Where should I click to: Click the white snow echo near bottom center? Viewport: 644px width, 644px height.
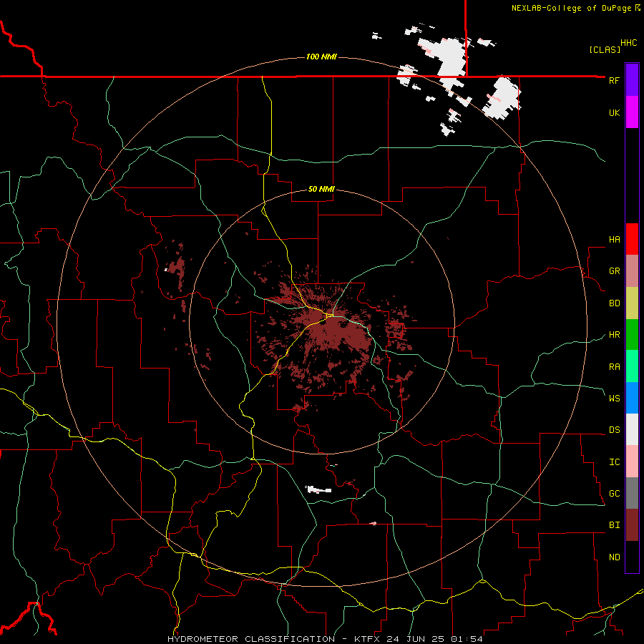(318, 489)
